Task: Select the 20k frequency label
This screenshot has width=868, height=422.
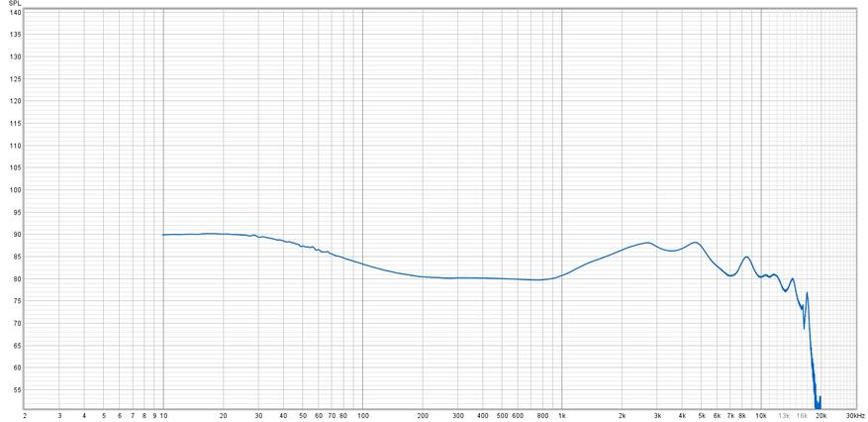Action: coord(821,415)
